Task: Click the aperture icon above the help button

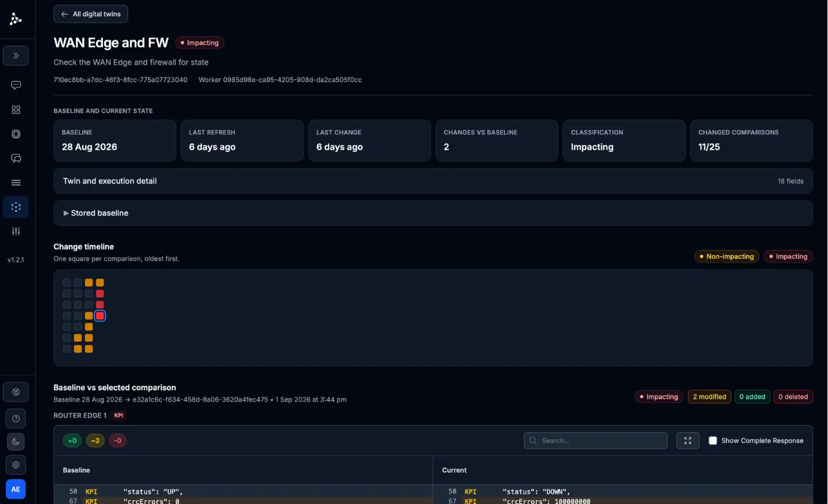Action: (16, 392)
